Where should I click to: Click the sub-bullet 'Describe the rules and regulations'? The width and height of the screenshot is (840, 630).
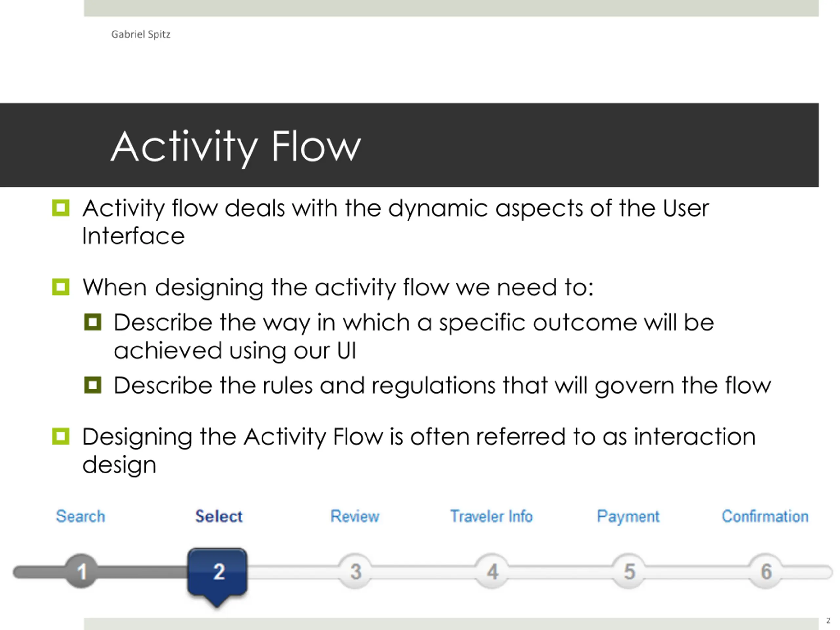[x=442, y=386]
